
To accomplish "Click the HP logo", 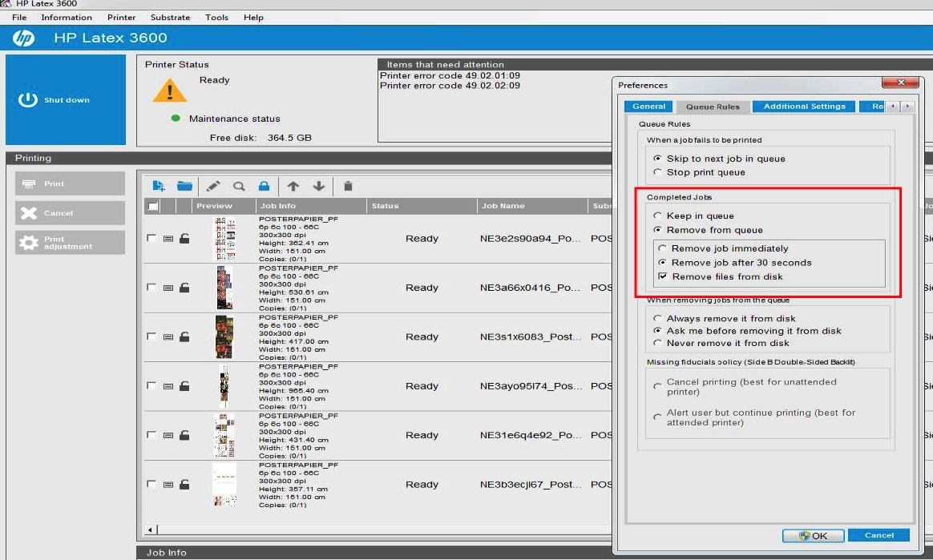I will coord(23,38).
